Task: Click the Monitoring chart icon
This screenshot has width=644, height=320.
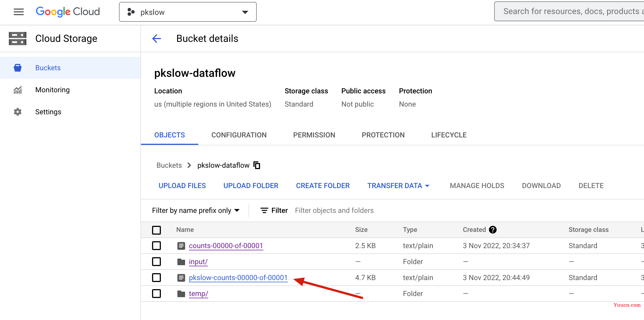Action: 18,90
